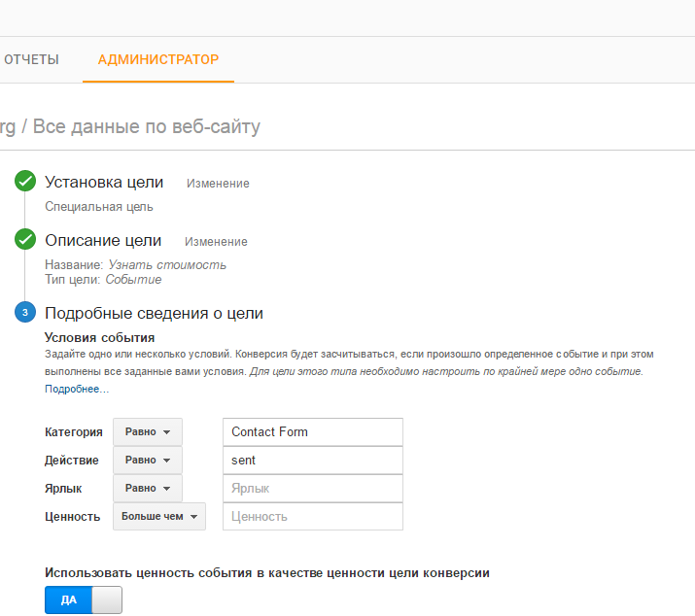
Task: Click Изменение next to Описание цели
Action: point(216,242)
